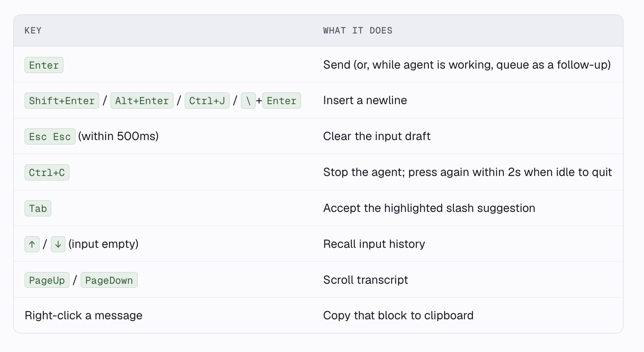The image size is (644, 352).
Task: Click the Ctrl+J key badge
Action: [x=207, y=101]
